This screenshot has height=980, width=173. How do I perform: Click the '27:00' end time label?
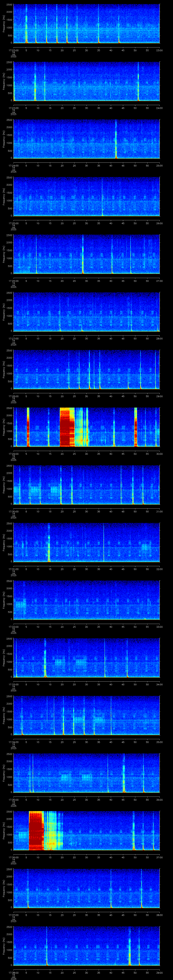click(160, 281)
